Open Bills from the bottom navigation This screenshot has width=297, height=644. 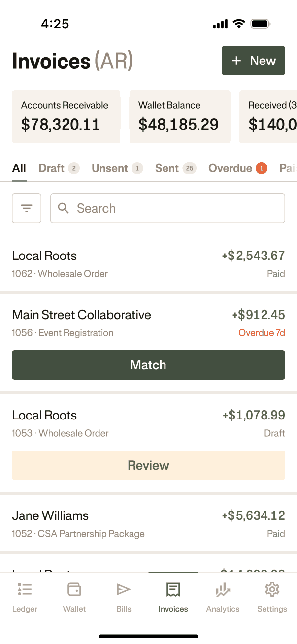[x=124, y=589]
